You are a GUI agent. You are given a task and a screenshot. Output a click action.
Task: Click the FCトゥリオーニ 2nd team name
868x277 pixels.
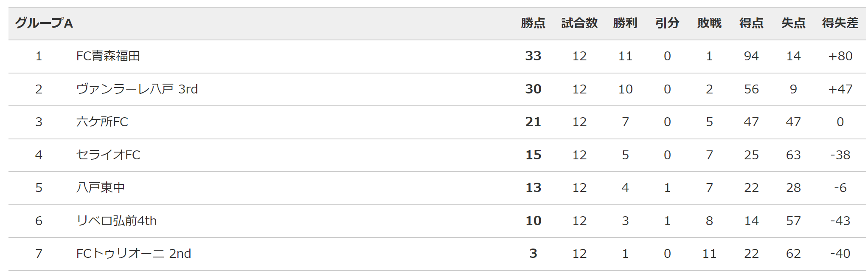tap(133, 254)
